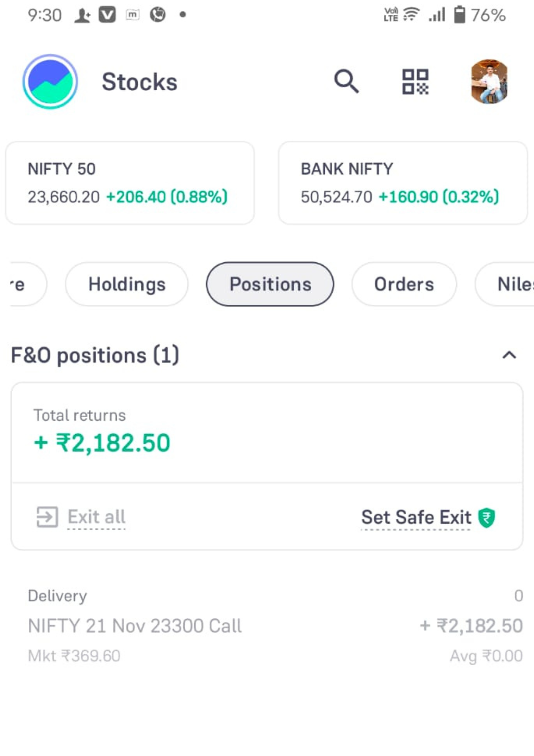534x756 pixels.
Task: Open the BANK NIFTY index card
Action: click(403, 183)
